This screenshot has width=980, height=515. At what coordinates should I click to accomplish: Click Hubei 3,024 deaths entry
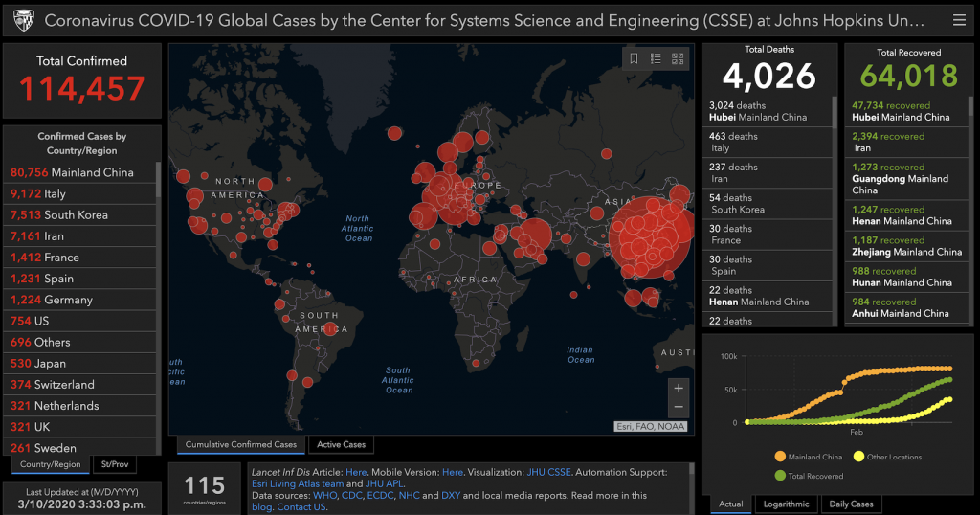click(x=767, y=111)
